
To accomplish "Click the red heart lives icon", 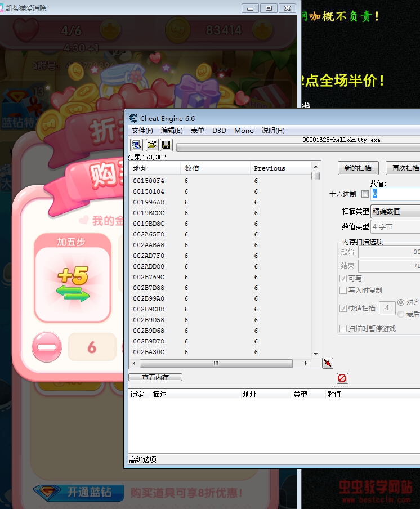I will point(26,30).
